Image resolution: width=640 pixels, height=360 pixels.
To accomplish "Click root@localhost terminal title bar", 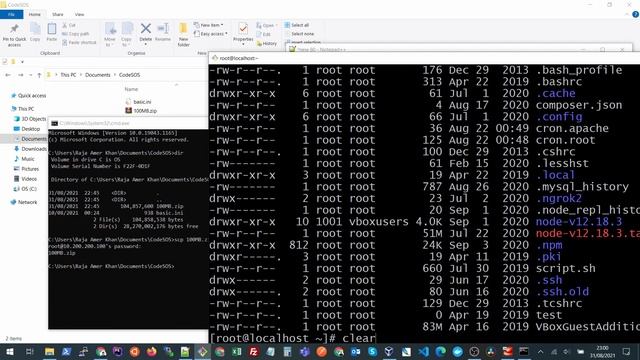I will point(424,58).
